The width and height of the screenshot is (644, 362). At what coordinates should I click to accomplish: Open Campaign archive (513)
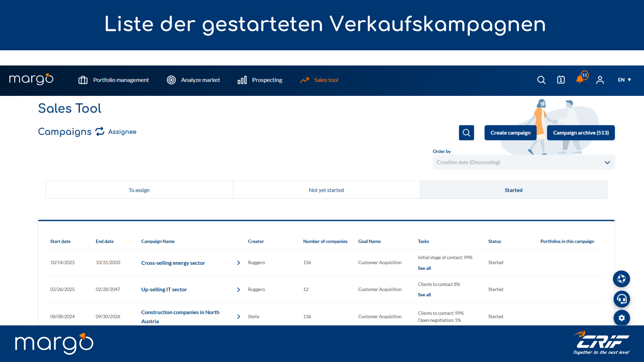[x=581, y=133]
